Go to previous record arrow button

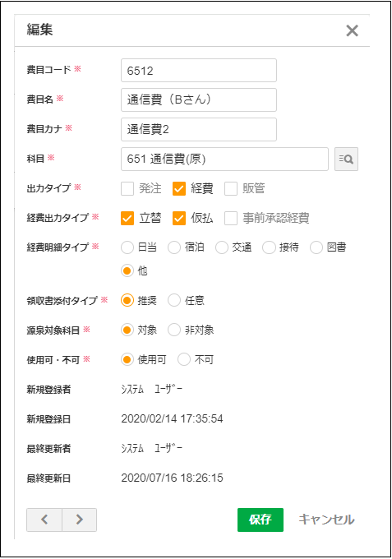pos(44,520)
